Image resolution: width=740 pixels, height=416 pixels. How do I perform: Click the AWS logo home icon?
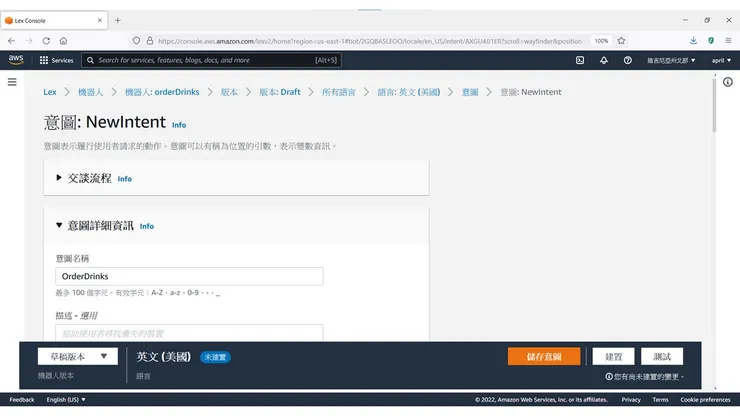tap(16, 59)
